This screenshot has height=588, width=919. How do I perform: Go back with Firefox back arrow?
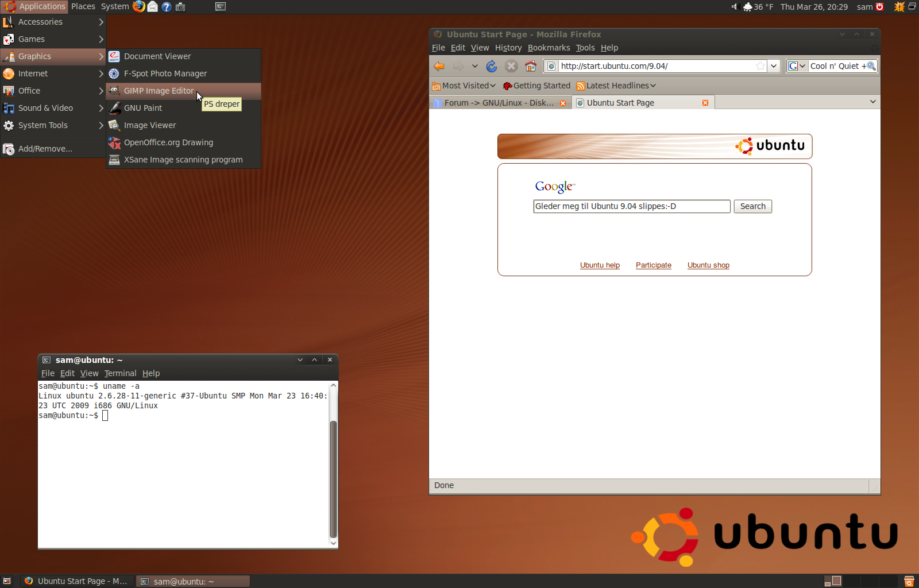(439, 66)
